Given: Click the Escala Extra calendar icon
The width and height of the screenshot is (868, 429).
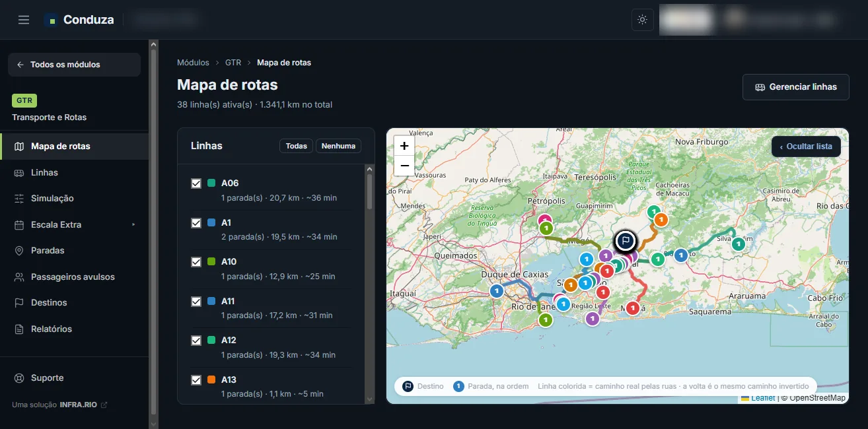Looking at the screenshot, I should [19, 224].
